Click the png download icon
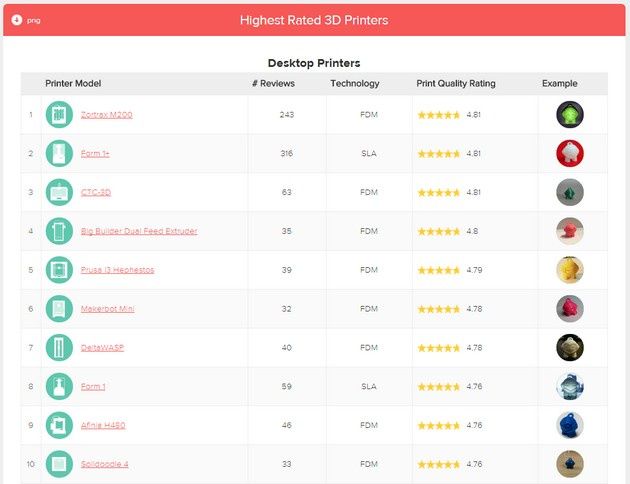This screenshot has width=630, height=484. [16, 20]
